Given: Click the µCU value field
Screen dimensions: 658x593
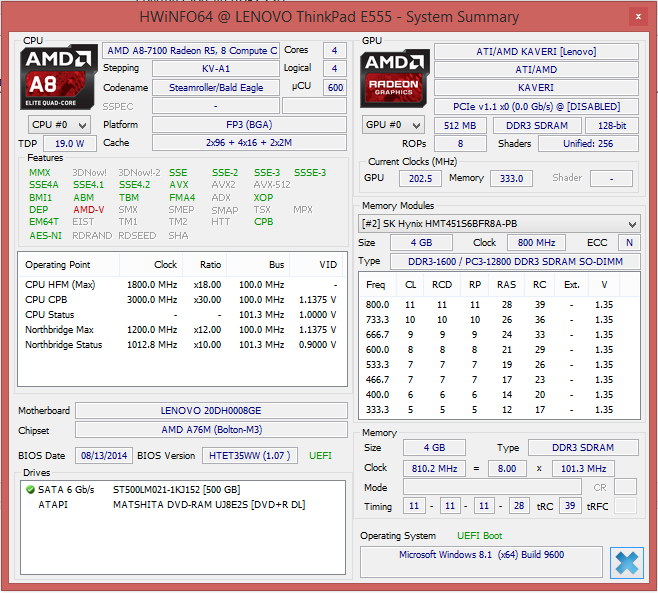Looking at the screenshot, I should pos(335,87).
